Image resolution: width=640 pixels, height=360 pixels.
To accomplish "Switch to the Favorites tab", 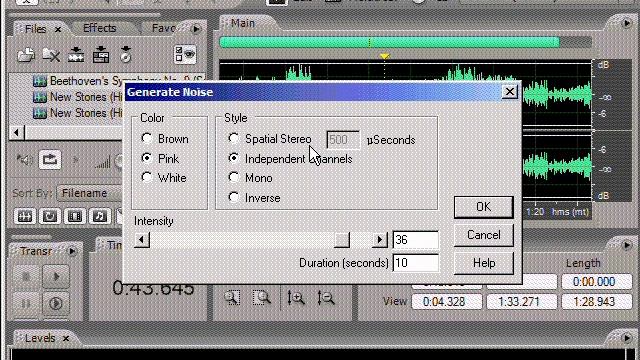I will [163, 28].
